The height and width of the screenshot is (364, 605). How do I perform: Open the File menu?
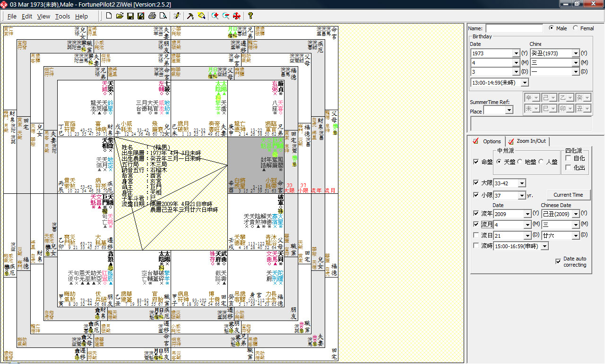(x=12, y=16)
